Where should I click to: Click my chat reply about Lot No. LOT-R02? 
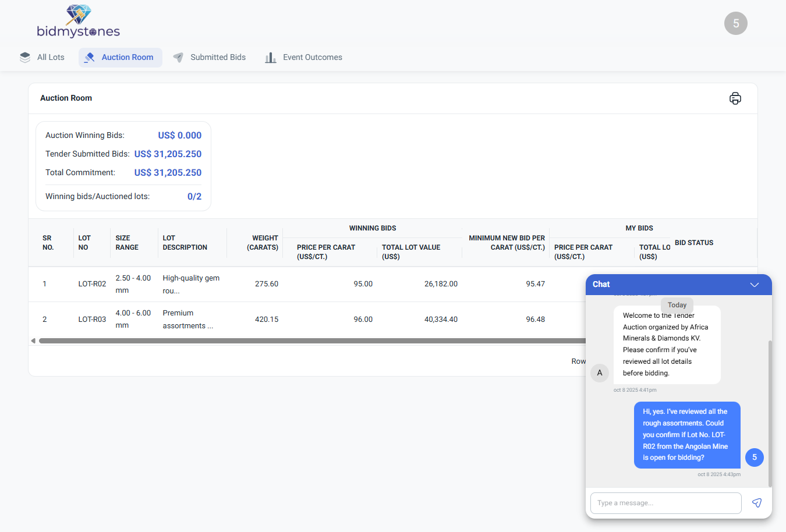(x=687, y=435)
